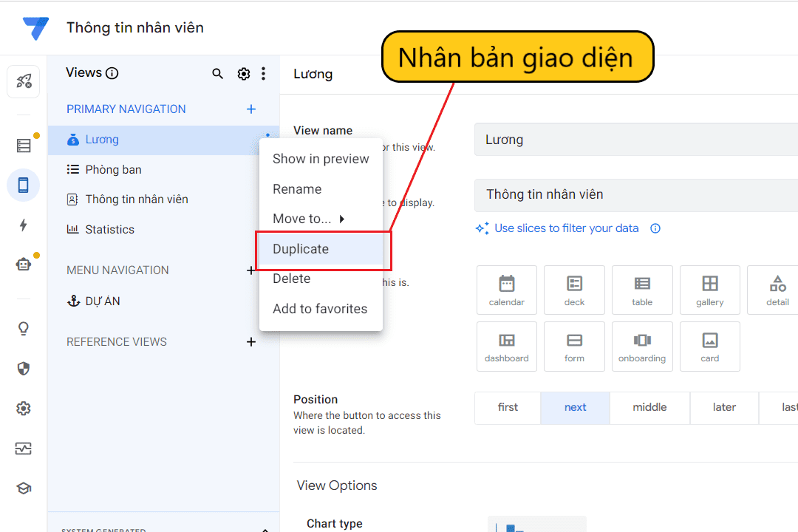The image size is (798, 532).
Task: Pick the onboarding view type
Action: coord(642,346)
